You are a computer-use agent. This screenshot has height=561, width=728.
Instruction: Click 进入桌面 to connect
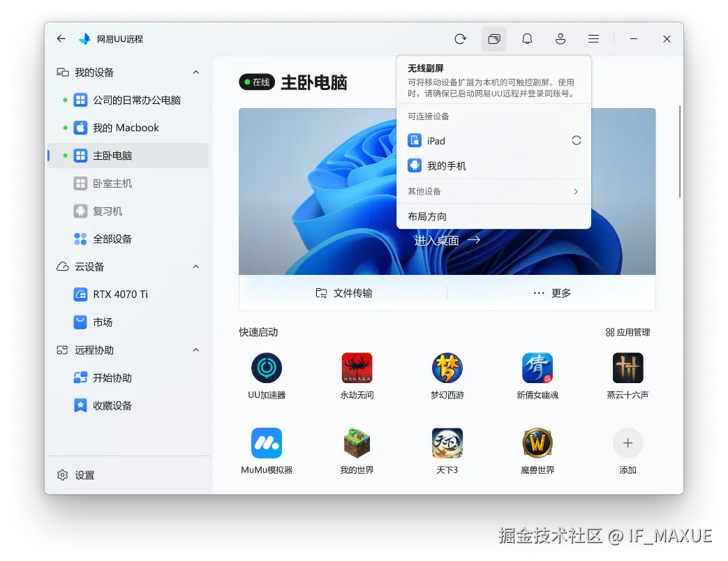[x=447, y=240]
